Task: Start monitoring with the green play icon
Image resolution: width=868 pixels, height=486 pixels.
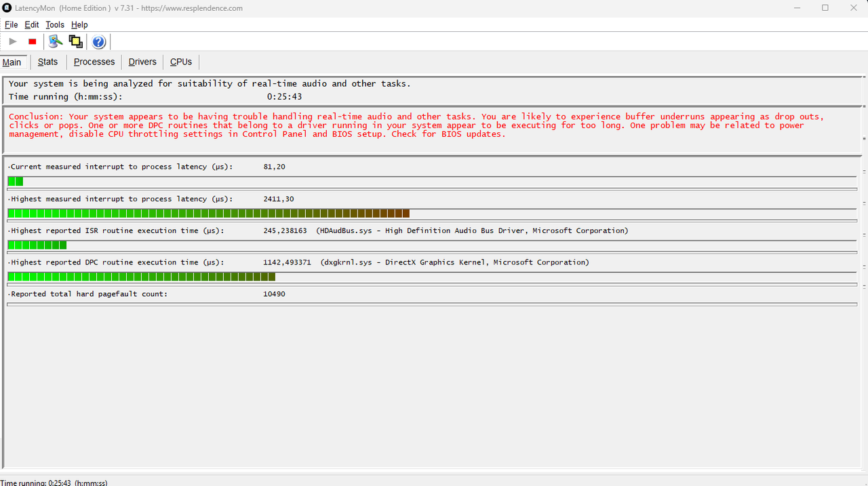Action: pyautogui.click(x=12, y=42)
